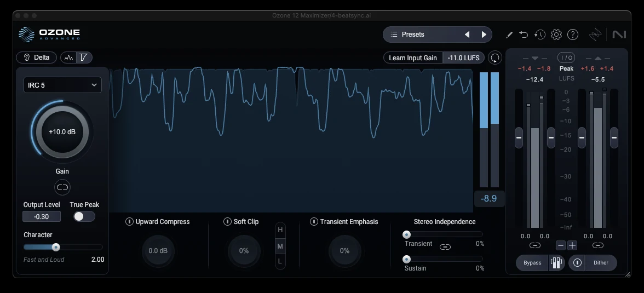Click the scribble icon beside the NI logo
The image size is (644, 293).
(595, 35)
